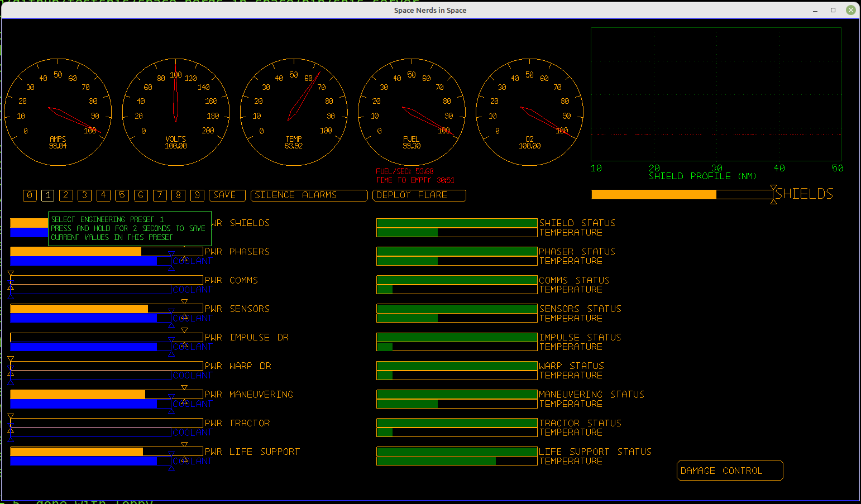This screenshot has width=861, height=504.
Task: Click the TRACTOR STATUS label
Action: [x=580, y=423]
